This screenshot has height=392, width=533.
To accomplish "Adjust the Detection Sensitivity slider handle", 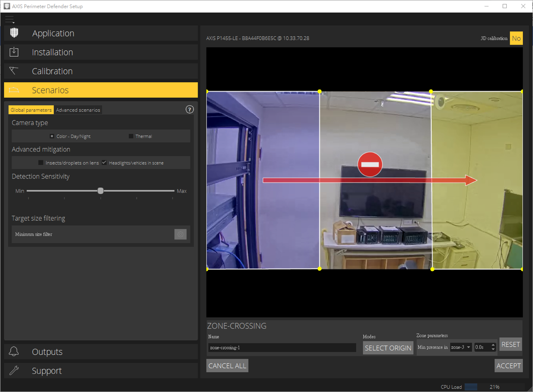I will pos(100,191).
